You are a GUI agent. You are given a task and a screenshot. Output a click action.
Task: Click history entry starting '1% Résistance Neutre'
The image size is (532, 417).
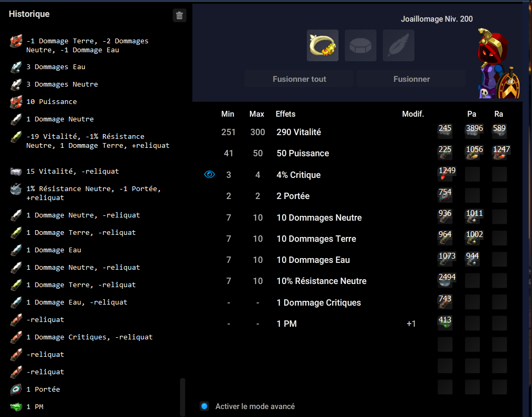click(94, 193)
